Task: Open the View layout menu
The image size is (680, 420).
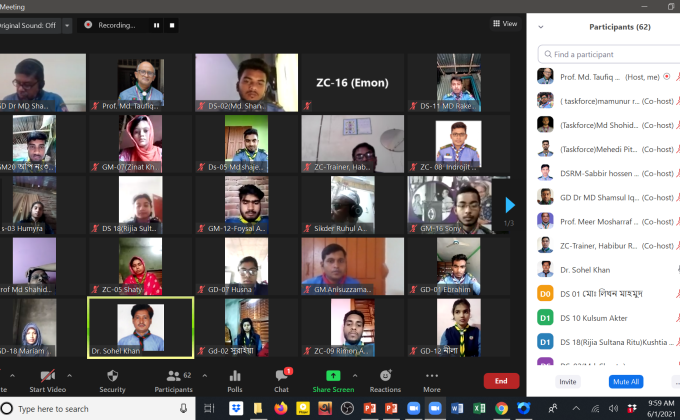Action: coord(504,23)
